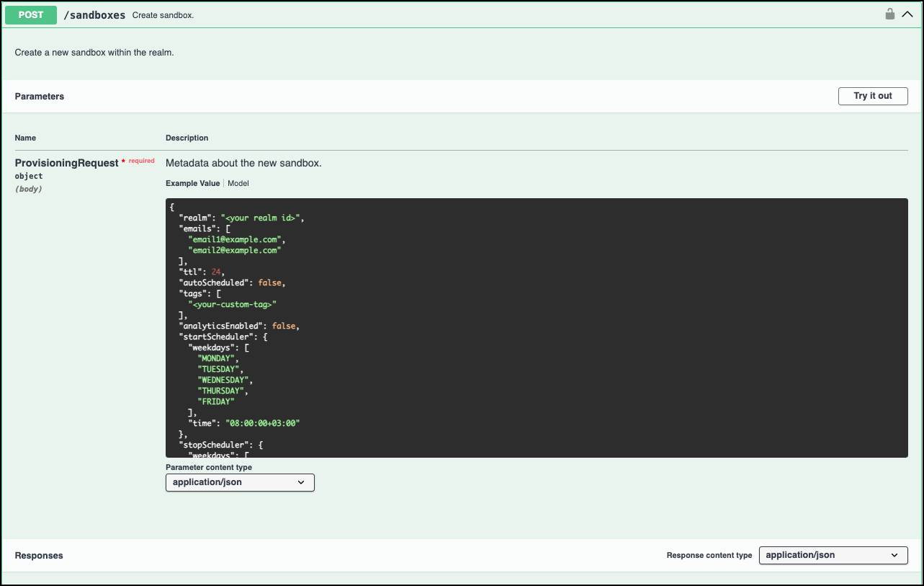Viewport: 924px width, 586px height.
Task: Collapse the POST /sandboxes operation chevron
Action: pos(907,14)
